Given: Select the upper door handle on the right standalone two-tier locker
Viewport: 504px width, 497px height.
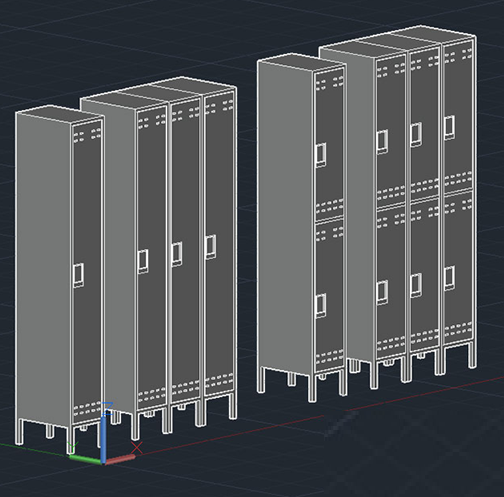Looking at the screenshot, I should coord(321,155).
